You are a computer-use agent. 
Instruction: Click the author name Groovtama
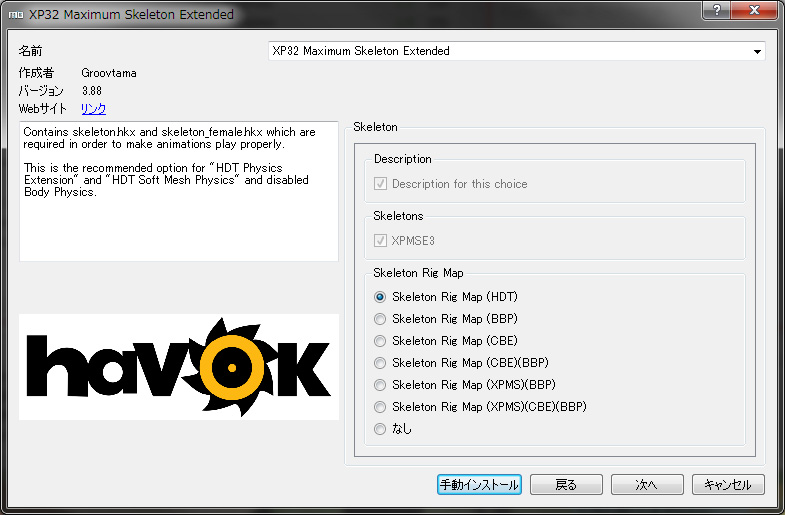[109, 73]
